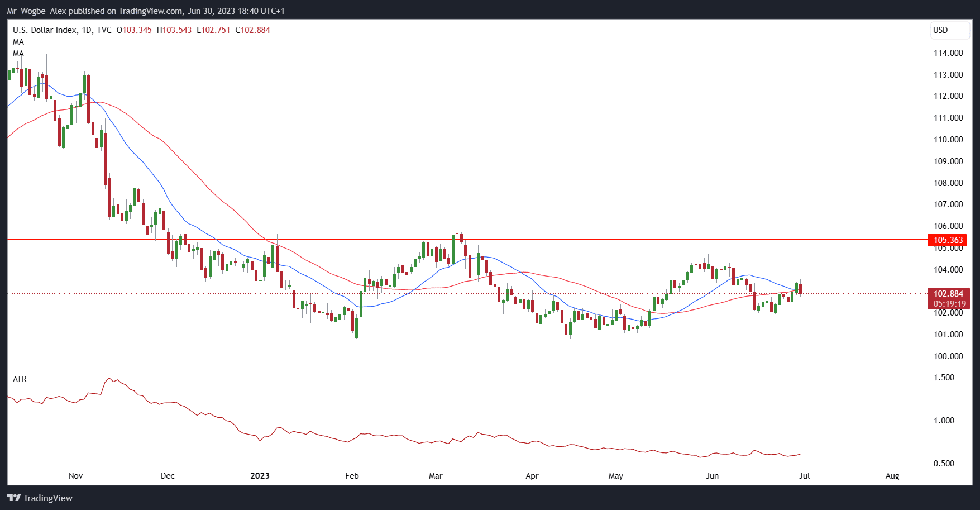The width and height of the screenshot is (980, 510).
Task: Click the May time axis label
Action: pos(616,476)
